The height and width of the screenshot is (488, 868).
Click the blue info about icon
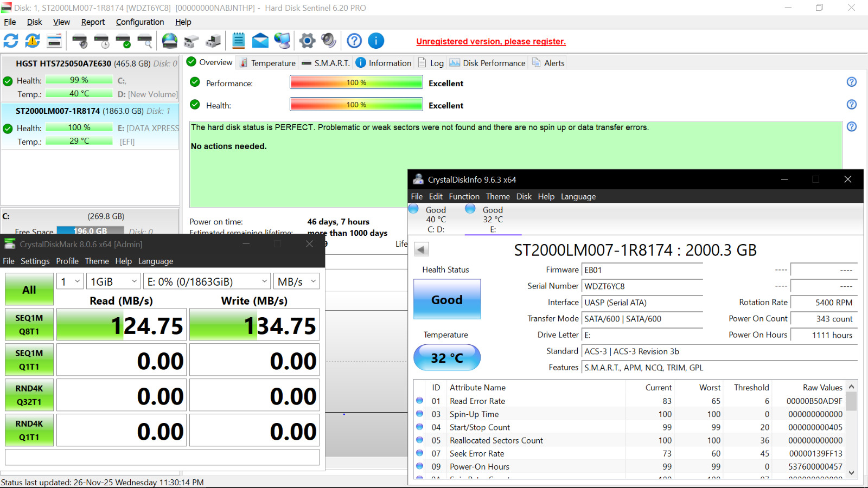(376, 41)
